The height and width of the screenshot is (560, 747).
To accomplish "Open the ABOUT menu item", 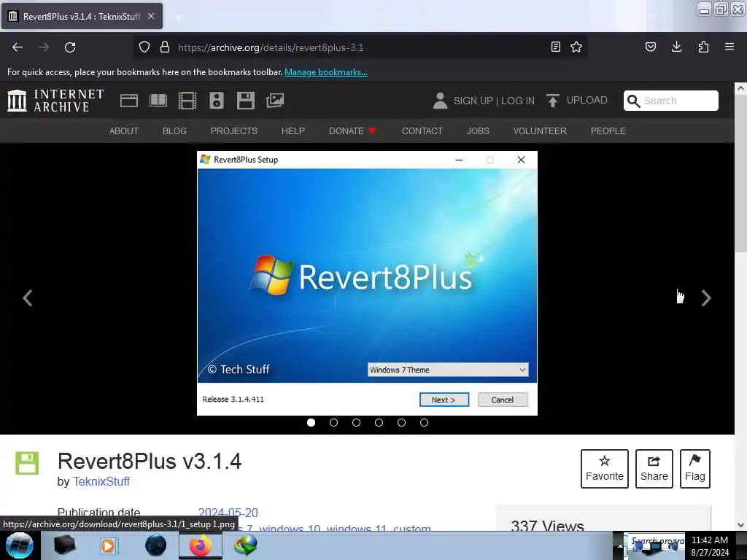I will pyautogui.click(x=124, y=131).
